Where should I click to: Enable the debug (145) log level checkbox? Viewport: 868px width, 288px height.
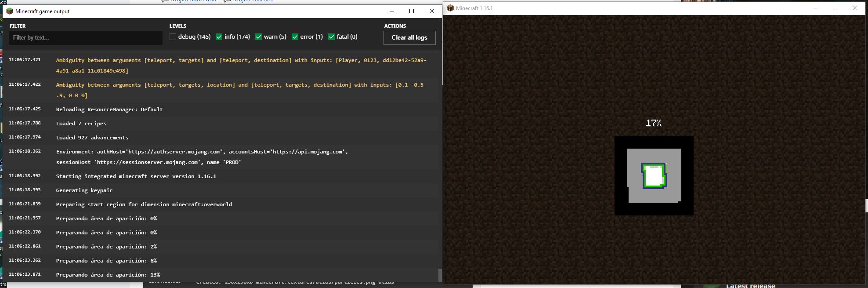coord(173,37)
